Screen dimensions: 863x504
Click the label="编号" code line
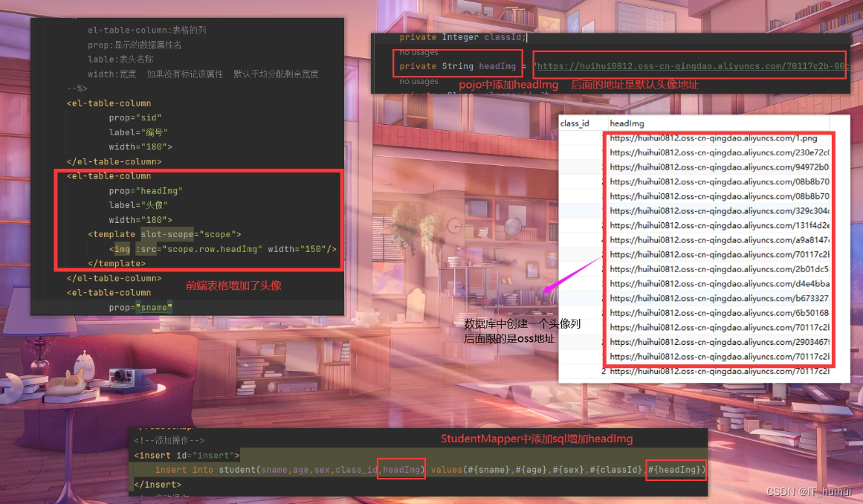click(x=138, y=132)
